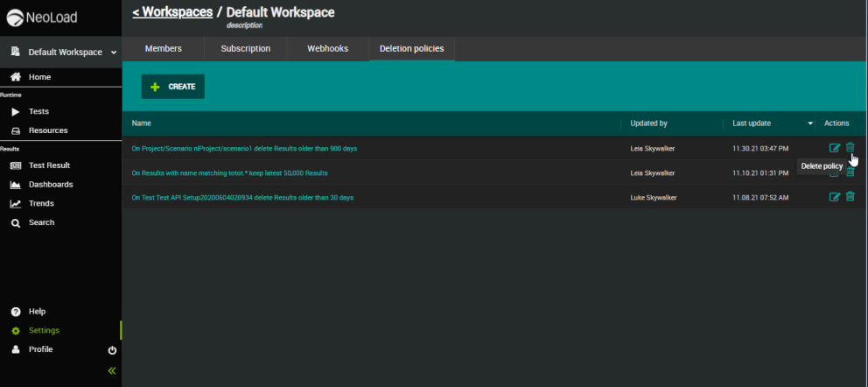The height and width of the screenshot is (387, 868).
Task: Click the trash icon for Luke Skywalker's policy
Action: 850,197
